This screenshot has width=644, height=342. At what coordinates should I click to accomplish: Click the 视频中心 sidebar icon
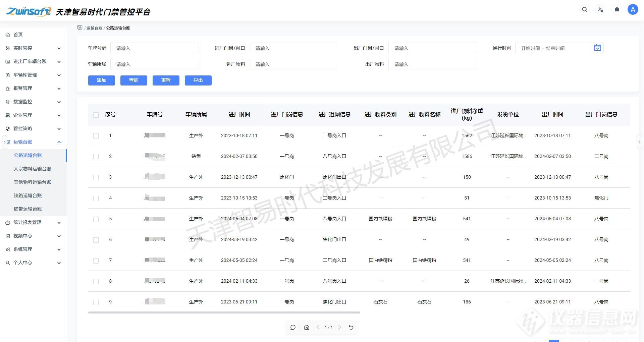(8, 236)
